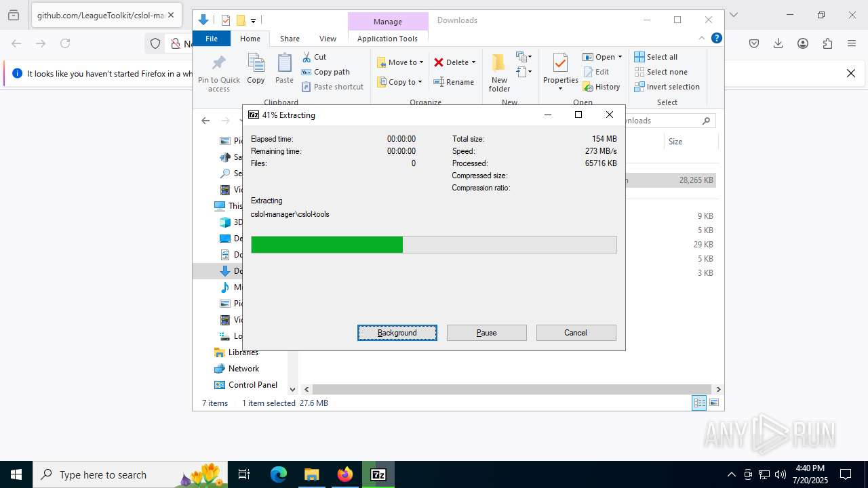Send extraction to Background
The width and height of the screenshot is (868, 488).
click(397, 333)
